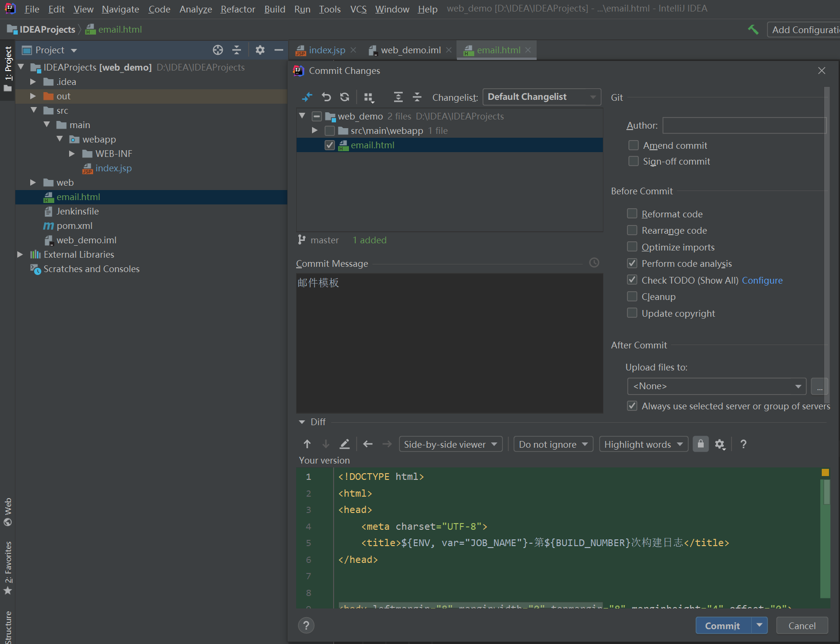This screenshot has width=840, height=644.
Task: Click the Rollback icon in commit toolbar
Action: click(326, 97)
